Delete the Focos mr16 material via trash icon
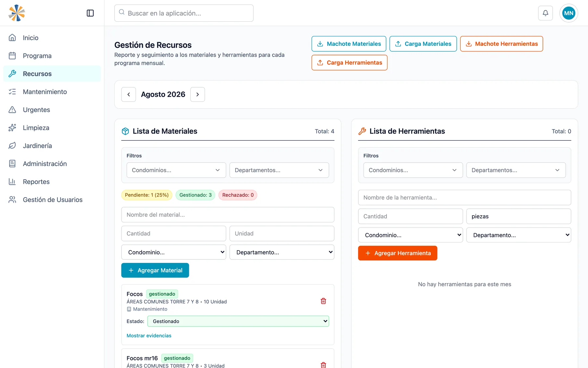 (323, 365)
